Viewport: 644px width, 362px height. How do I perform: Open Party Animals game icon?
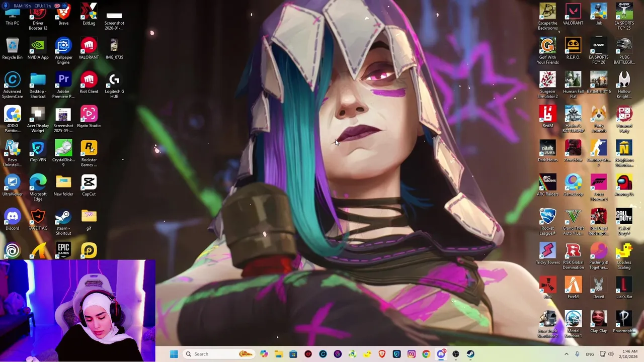tap(599, 120)
